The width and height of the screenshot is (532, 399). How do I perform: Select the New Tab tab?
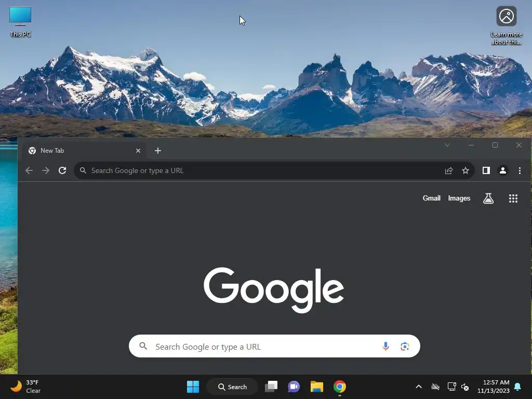[x=84, y=151]
